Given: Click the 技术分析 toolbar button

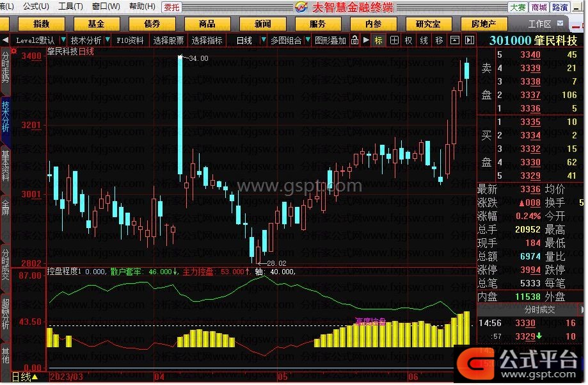Looking at the screenshot, I should click(86, 40).
